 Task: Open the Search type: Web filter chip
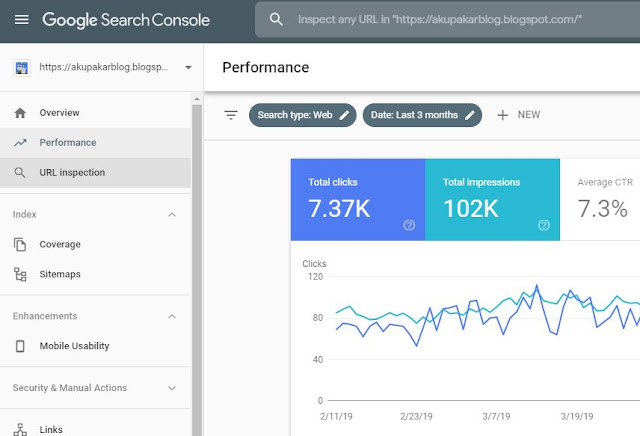click(x=302, y=115)
